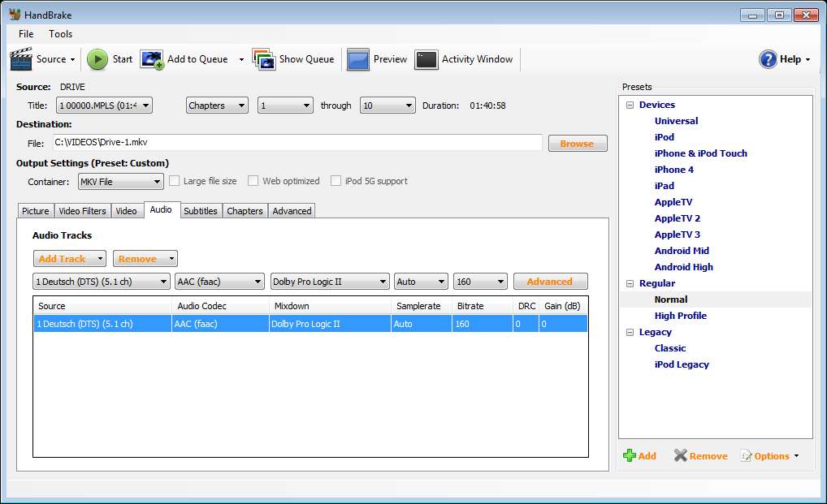
Task: Click the Add to Queue icon
Action: [152, 59]
